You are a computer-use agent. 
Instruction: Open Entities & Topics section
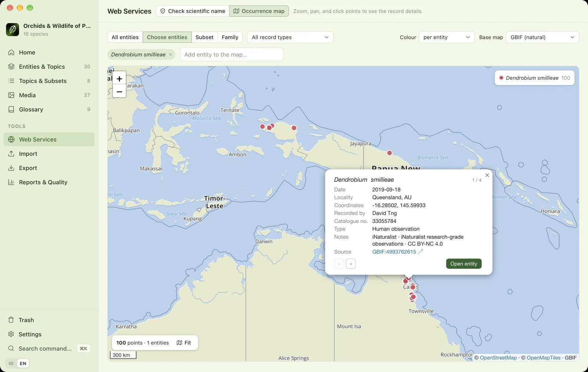(x=49, y=67)
